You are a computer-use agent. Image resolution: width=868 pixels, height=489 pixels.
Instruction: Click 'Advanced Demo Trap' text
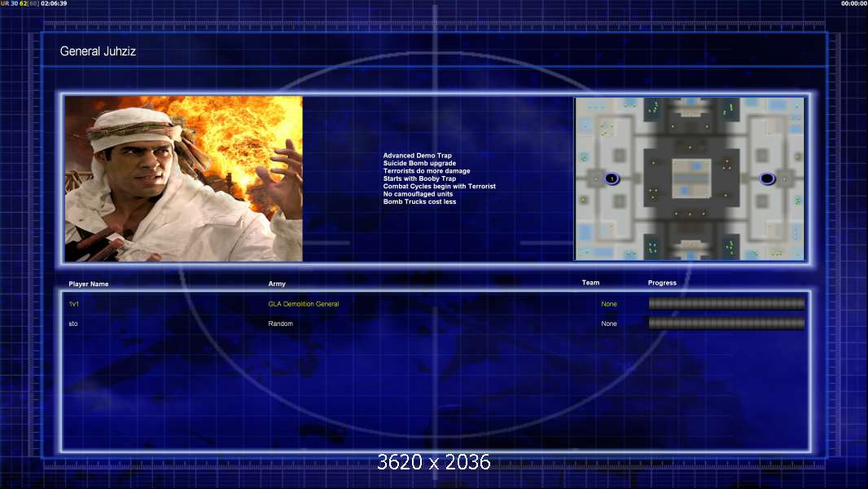coord(418,156)
